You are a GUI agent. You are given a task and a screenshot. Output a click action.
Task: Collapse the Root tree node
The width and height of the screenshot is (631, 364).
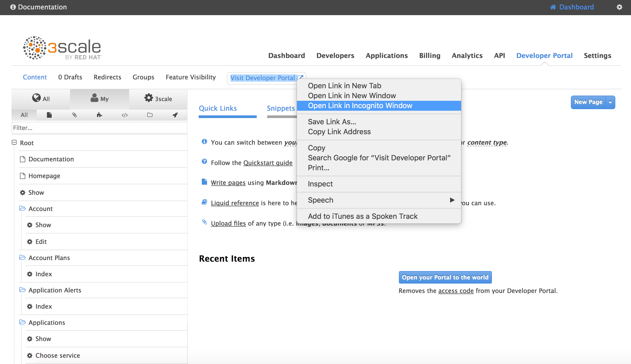pos(14,143)
